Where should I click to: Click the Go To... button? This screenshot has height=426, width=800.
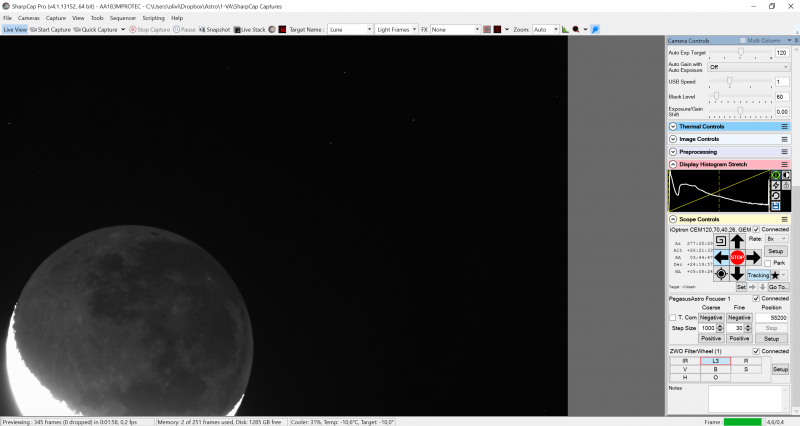click(x=778, y=287)
